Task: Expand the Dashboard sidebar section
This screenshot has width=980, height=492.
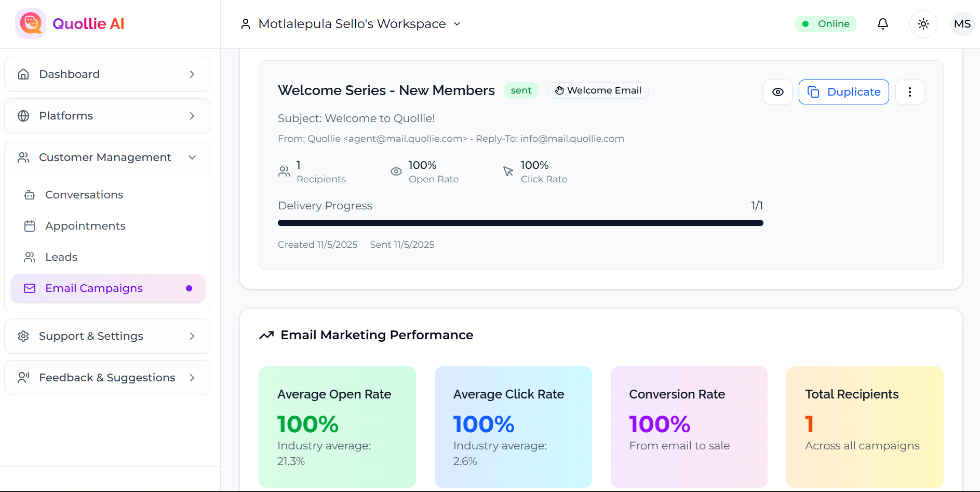Action: (x=108, y=74)
